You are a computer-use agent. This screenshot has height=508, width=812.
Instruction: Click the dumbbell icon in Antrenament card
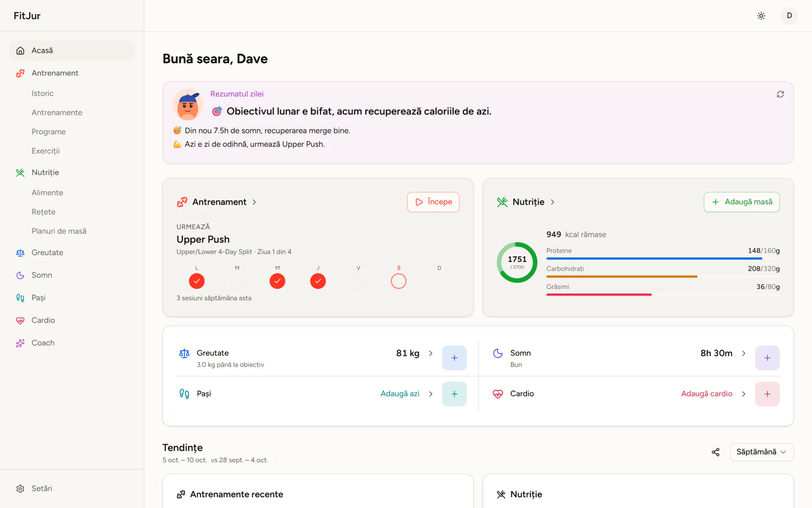click(182, 202)
